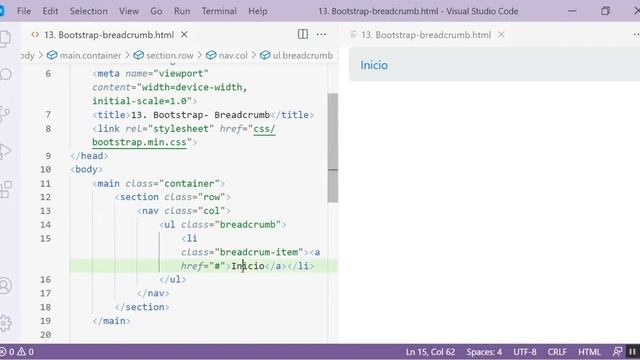Select the preview tab 13. Bootstrap-breadcrumb.html
The width and height of the screenshot is (640, 360).
pos(426,35)
